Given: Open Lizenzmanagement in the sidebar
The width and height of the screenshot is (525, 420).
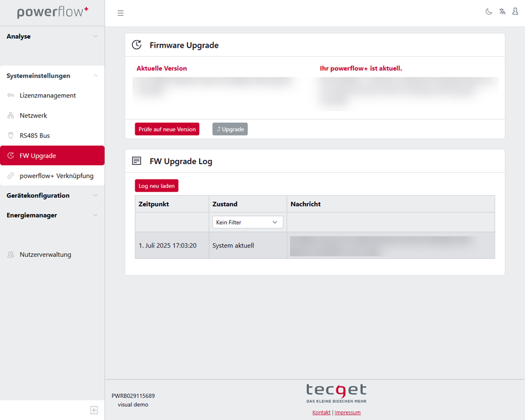Looking at the screenshot, I should point(52,95).
